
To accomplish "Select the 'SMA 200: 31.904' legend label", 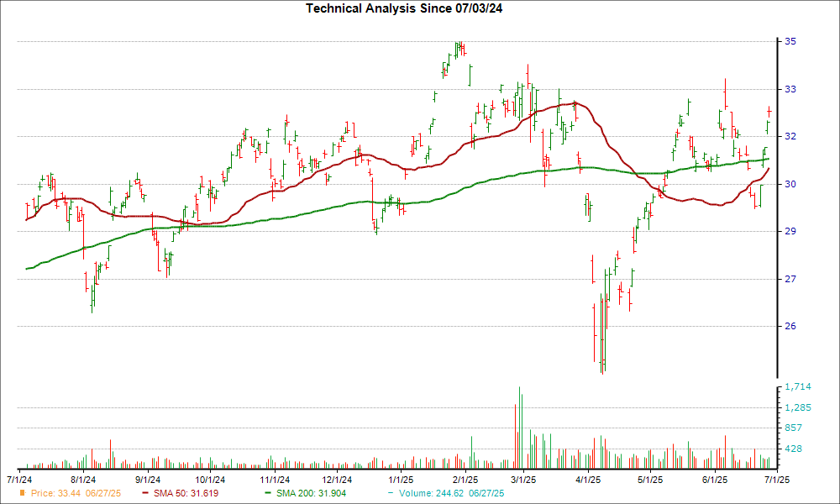I will click(312, 493).
